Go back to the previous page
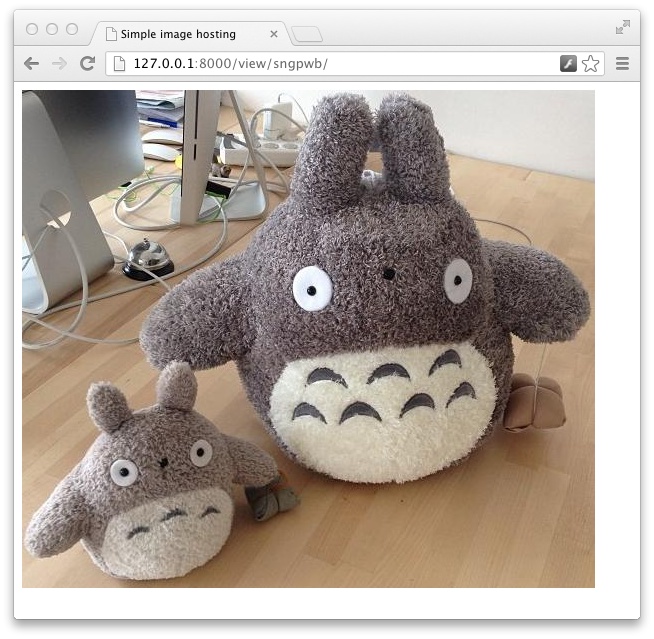 (32, 64)
